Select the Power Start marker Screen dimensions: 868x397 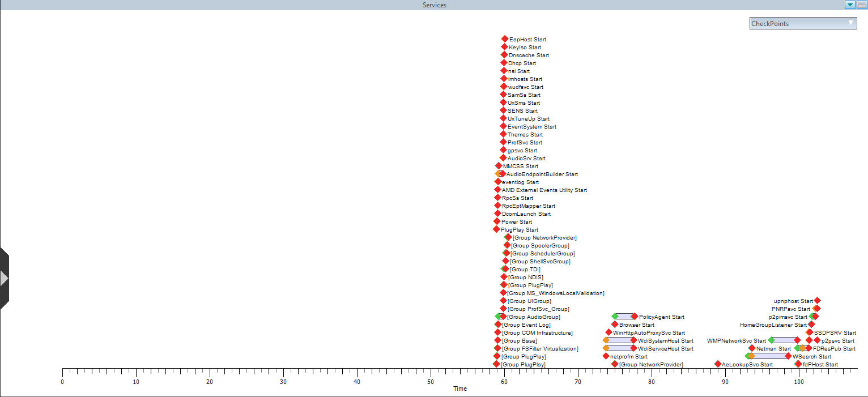pyautogui.click(x=497, y=221)
